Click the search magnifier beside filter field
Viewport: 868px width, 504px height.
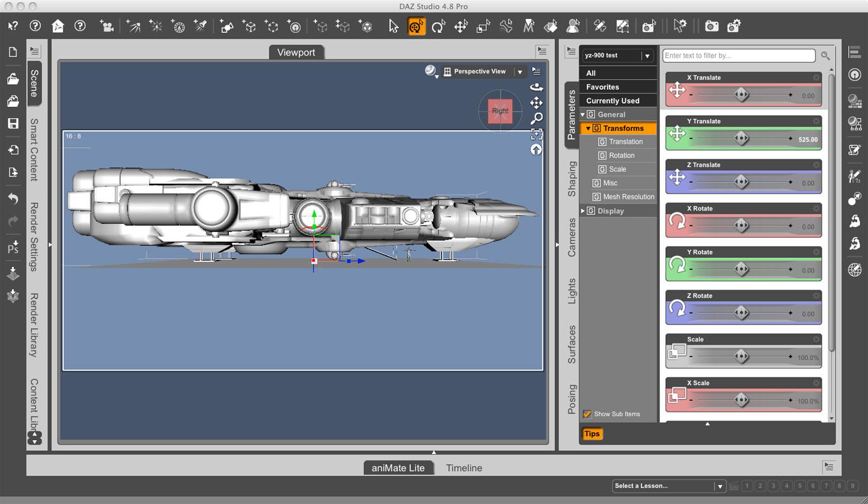point(825,56)
